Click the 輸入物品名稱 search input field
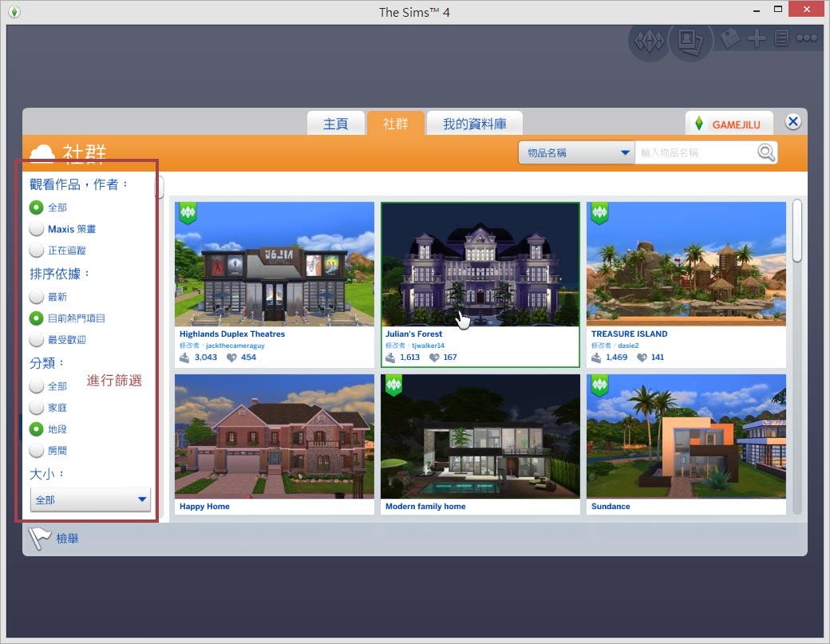The image size is (830, 644). click(x=696, y=152)
